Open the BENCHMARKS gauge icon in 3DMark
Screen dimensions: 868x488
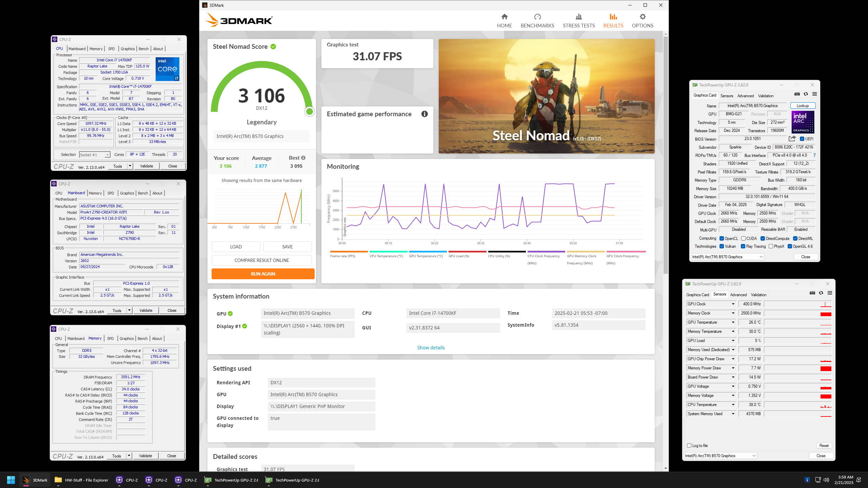[537, 17]
